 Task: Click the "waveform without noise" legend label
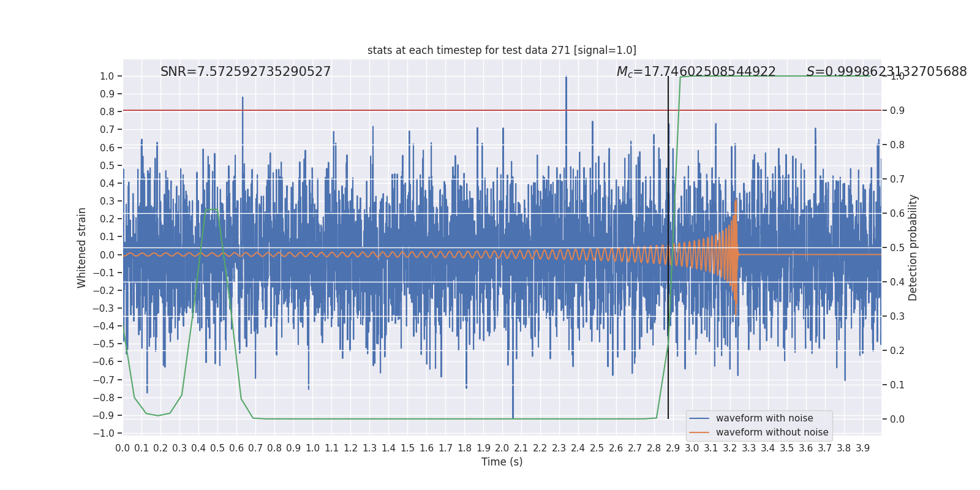coord(772,432)
